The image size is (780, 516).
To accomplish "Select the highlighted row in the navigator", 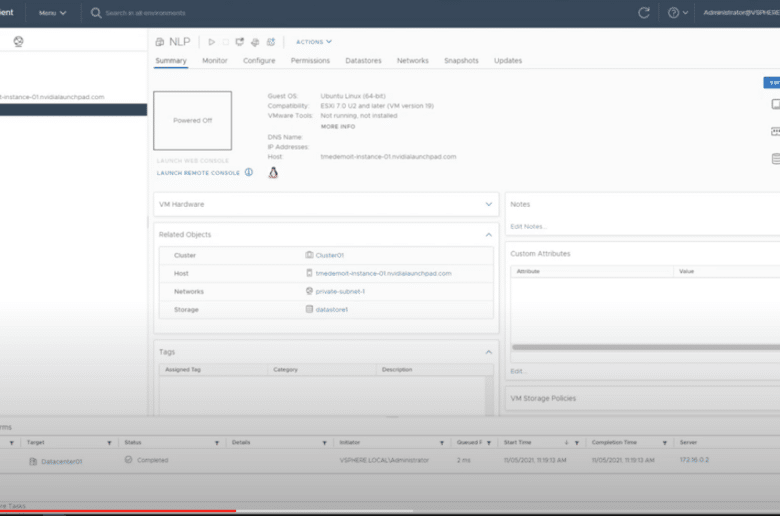I will pos(74,109).
